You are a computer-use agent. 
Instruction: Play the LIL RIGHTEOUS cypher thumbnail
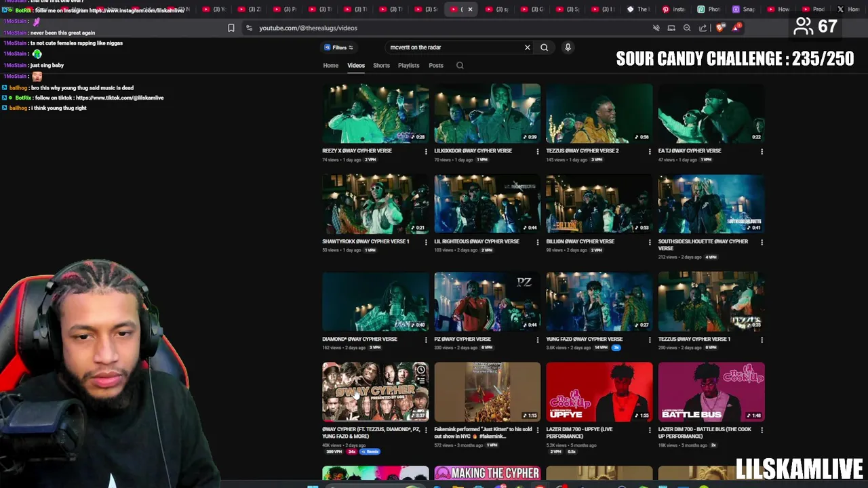click(x=488, y=204)
